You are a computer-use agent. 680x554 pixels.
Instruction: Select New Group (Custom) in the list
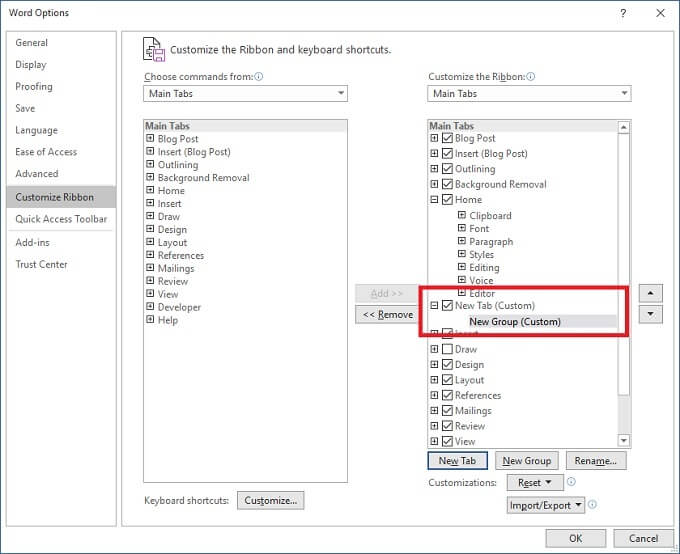[515, 321]
